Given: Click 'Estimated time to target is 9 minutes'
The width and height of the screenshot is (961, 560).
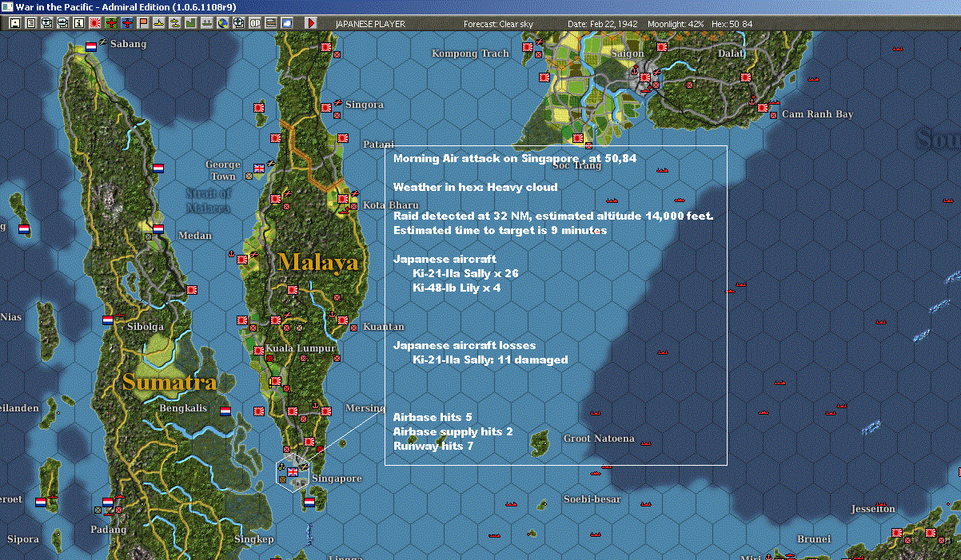Looking at the screenshot, I should 500,231.
